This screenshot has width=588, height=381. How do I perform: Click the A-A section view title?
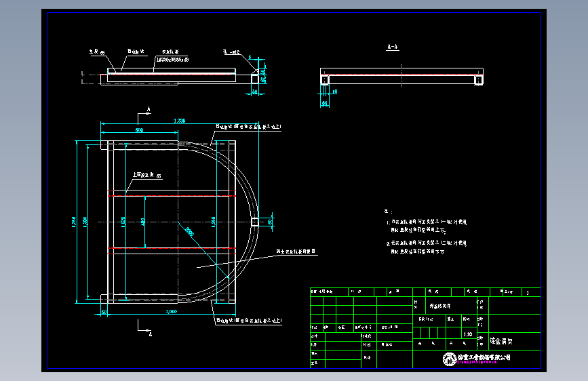[393, 47]
